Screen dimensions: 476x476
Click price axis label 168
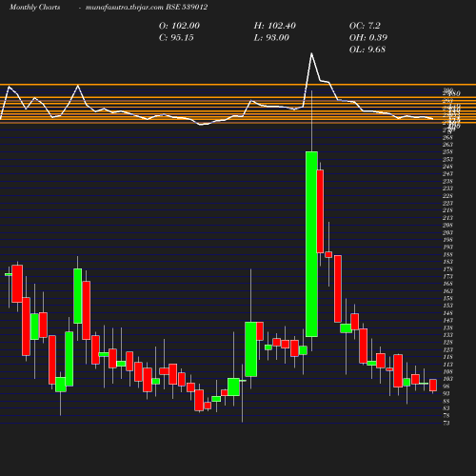[x=447, y=284]
